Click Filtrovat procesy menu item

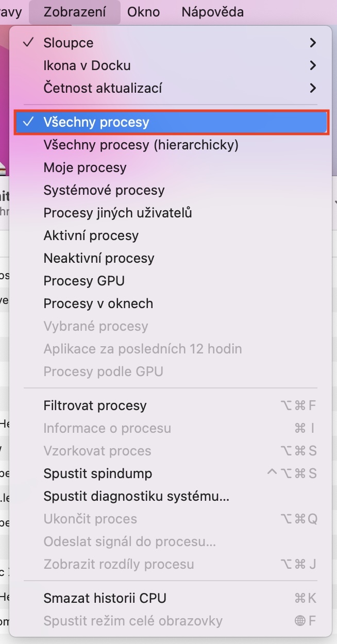95,405
